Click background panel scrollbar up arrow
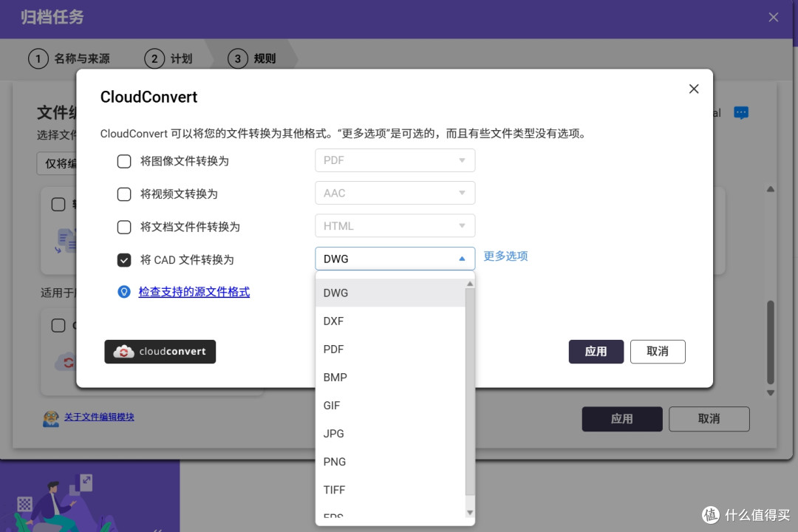This screenshot has height=532, width=798. point(771,189)
